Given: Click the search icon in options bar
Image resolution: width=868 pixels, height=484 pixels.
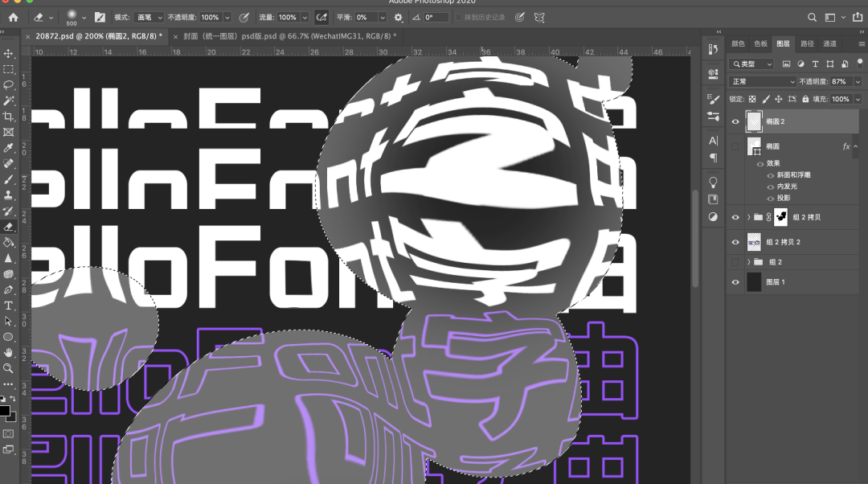Looking at the screenshot, I should (812, 17).
